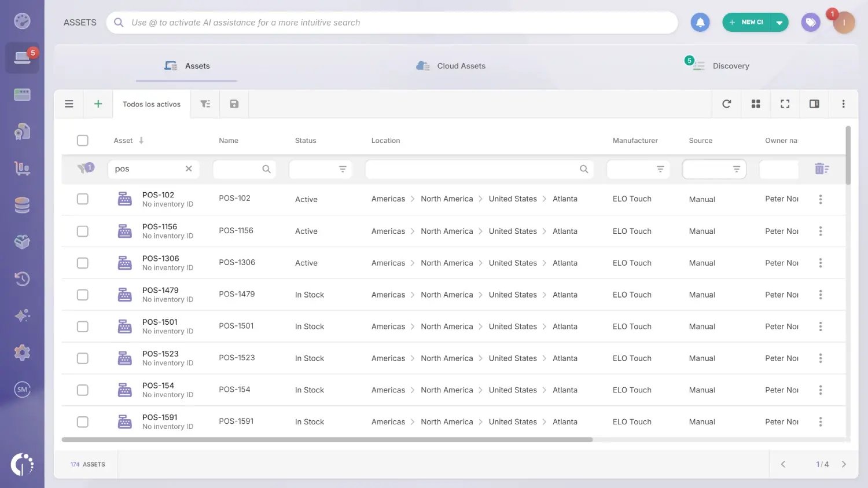
Task: Select the POS-1501 row checkbox
Action: 83,326
